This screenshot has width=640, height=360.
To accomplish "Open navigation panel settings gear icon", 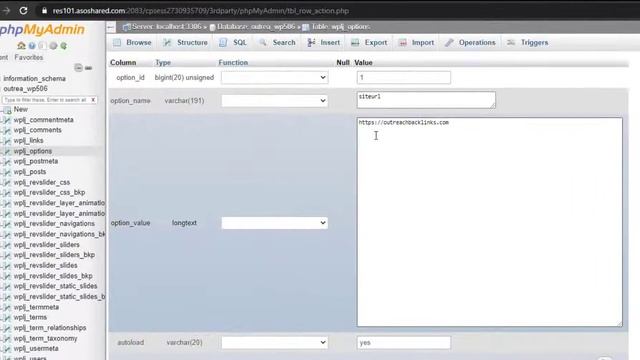I will click(53, 46).
